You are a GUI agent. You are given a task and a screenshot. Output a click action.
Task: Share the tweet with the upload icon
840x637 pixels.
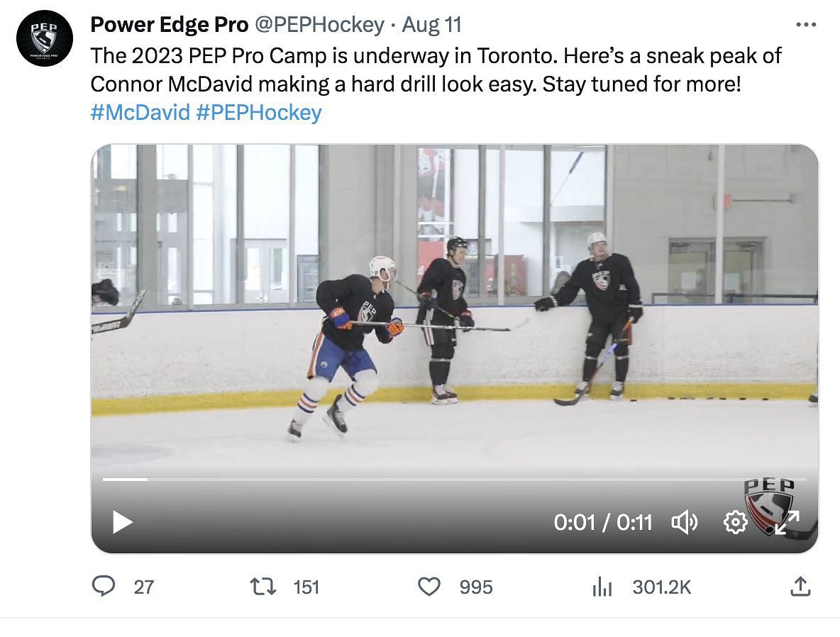(800, 587)
